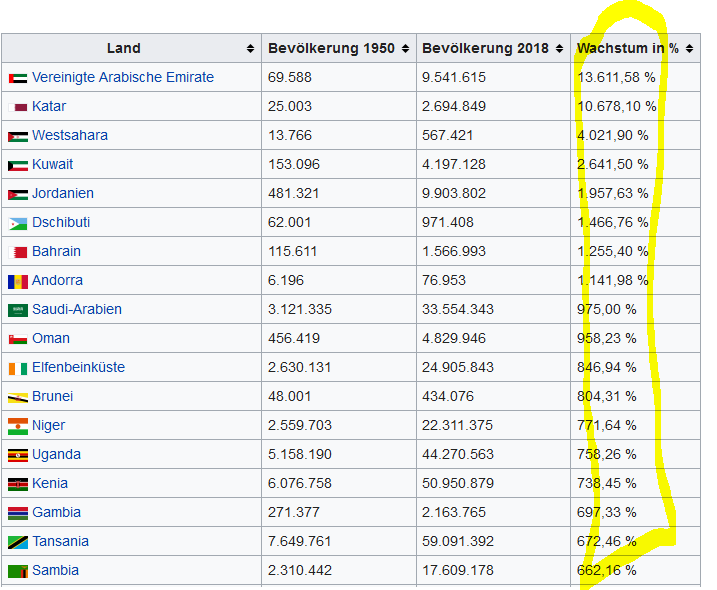Select the Sambia link
Viewport: 717px width, 590px height.
[55, 570]
